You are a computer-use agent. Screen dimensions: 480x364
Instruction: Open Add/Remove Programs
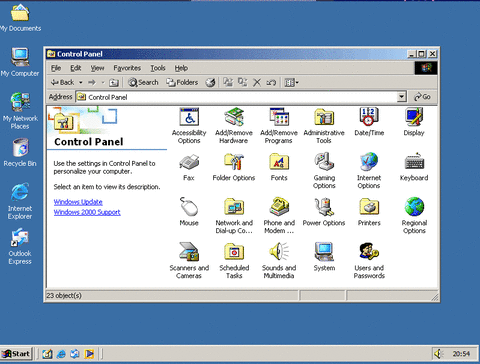coord(279,125)
